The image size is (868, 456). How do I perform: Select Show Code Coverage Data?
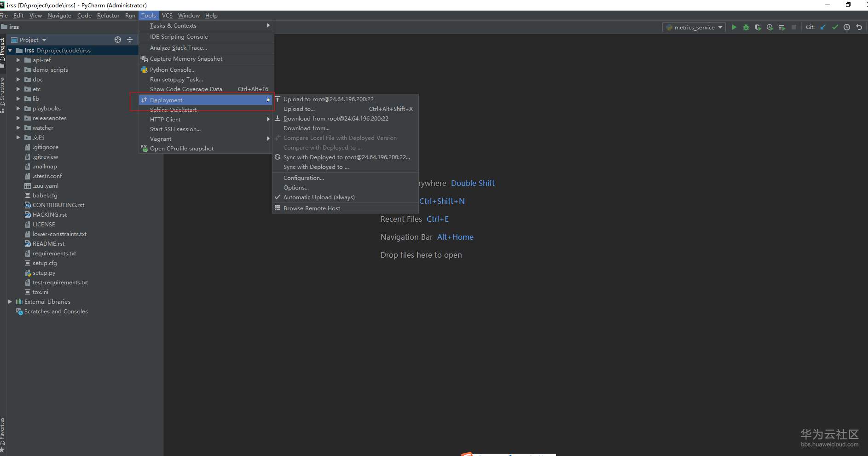point(206,89)
